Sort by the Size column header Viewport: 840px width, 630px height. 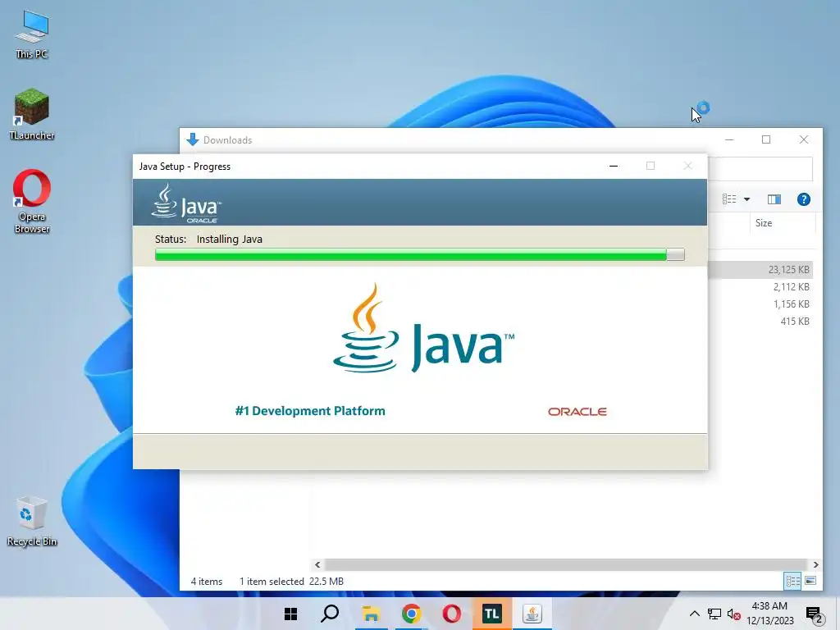(764, 223)
